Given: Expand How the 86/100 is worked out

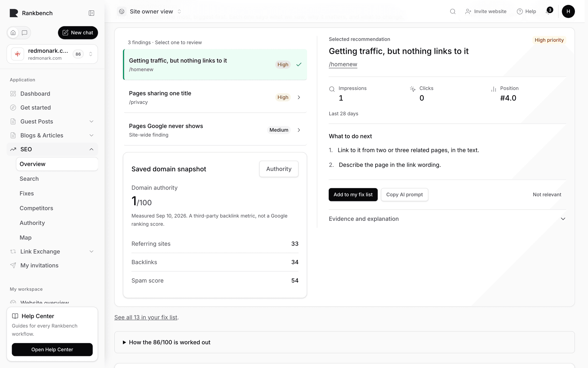Looking at the screenshot, I should 345,342.
